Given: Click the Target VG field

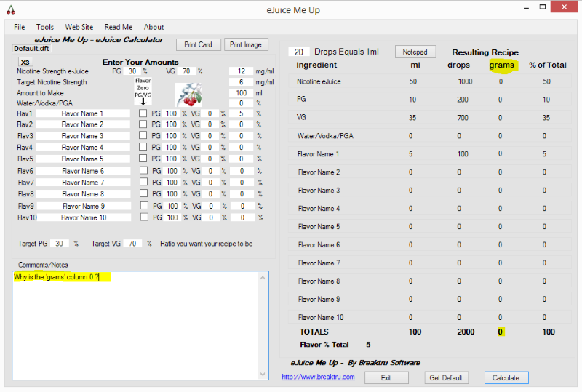Looking at the screenshot, I should click(x=132, y=244).
